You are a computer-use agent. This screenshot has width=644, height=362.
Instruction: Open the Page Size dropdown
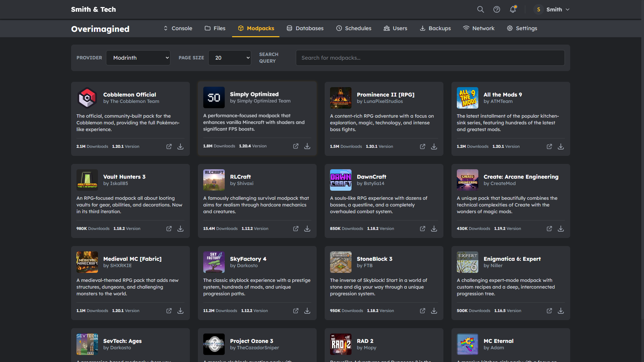coord(230,58)
